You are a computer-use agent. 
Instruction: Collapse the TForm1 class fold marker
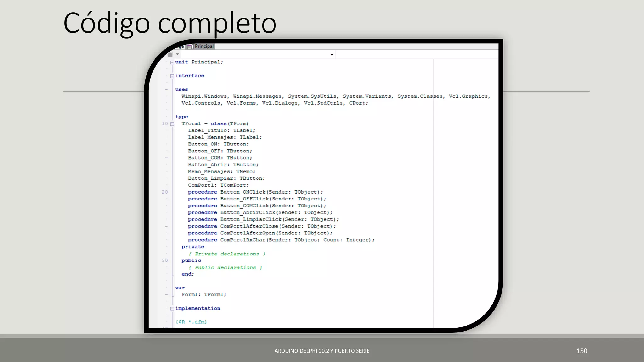pyautogui.click(x=172, y=124)
